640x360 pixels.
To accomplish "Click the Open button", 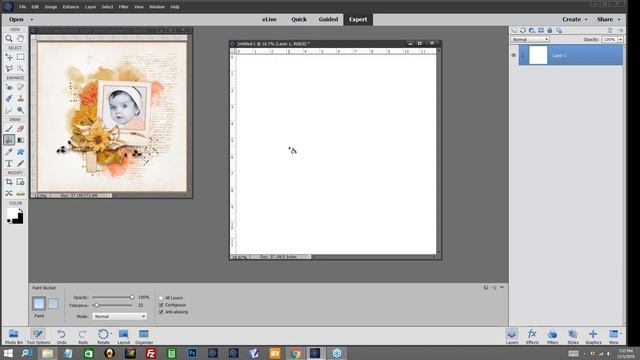I will (x=16, y=19).
